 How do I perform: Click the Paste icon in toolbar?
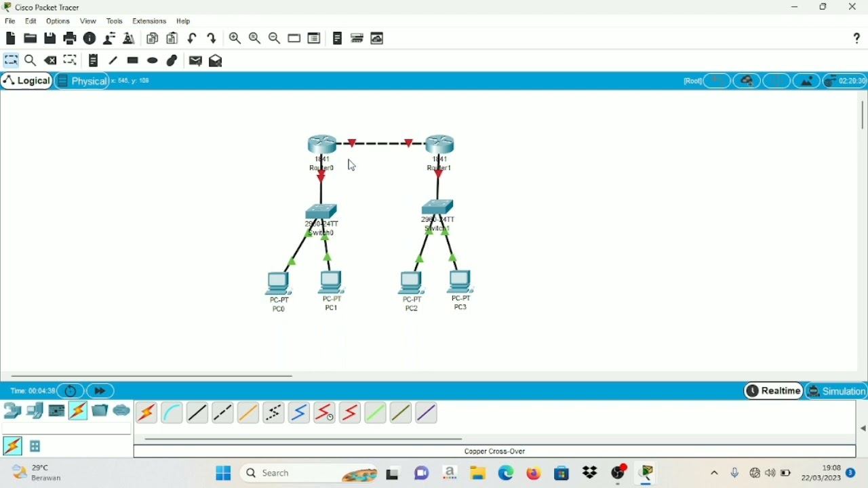pos(173,39)
